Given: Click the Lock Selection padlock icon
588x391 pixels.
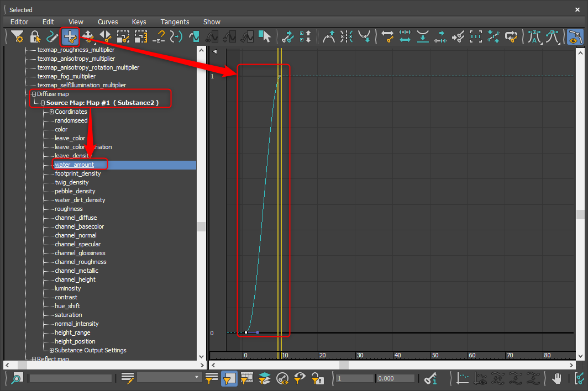Looking at the screenshot, I should pyautogui.click(x=35, y=37).
